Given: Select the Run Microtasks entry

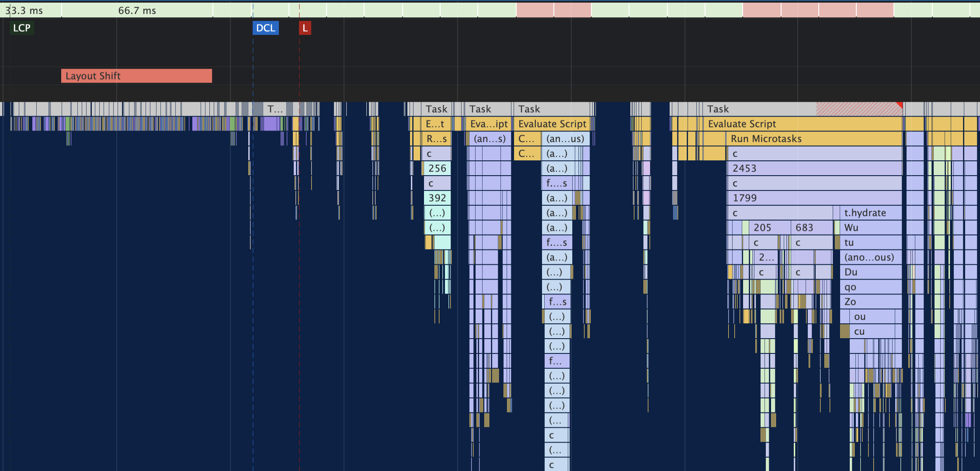Looking at the screenshot, I should tap(814, 139).
